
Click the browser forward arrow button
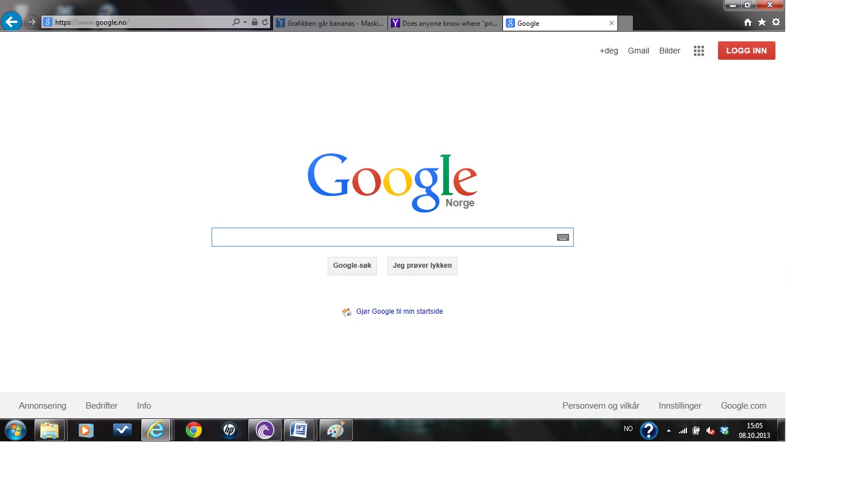pos(32,22)
